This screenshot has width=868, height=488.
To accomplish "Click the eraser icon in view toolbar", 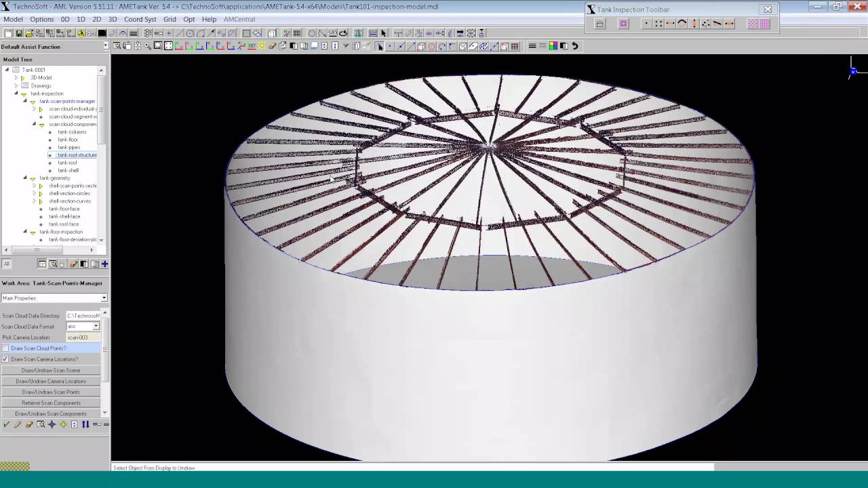I will coord(272,46).
